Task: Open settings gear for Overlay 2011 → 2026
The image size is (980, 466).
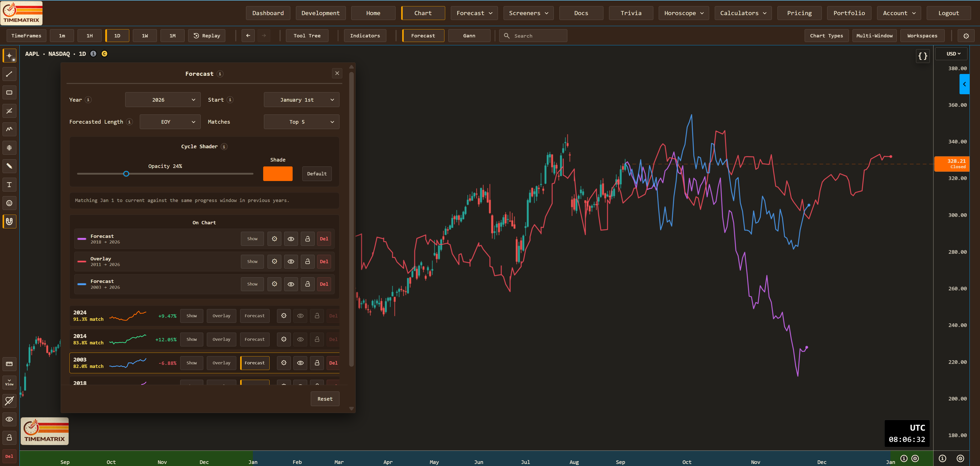Action: click(x=274, y=261)
